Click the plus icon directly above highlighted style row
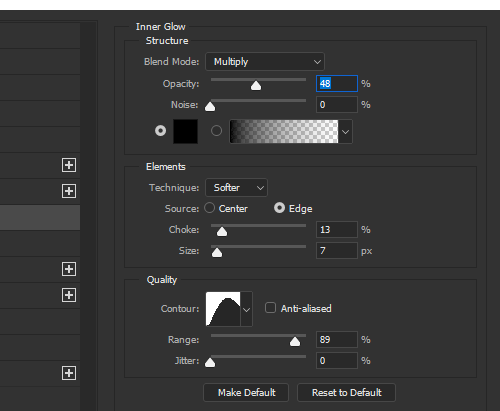 (69, 191)
